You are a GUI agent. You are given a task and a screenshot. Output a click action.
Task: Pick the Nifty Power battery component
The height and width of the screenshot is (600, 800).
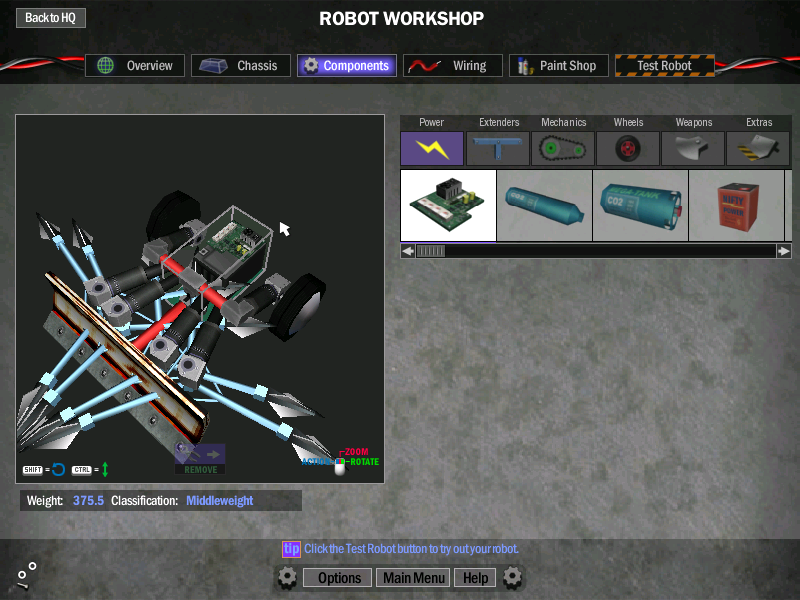(x=736, y=205)
